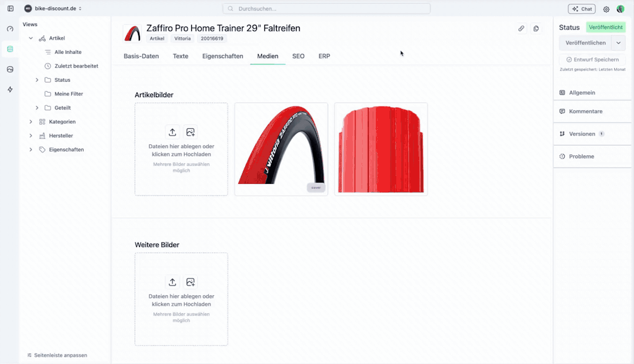Click upload icon in Artikelbilder dropzone

pyautogui.click(x=172, y=132)
